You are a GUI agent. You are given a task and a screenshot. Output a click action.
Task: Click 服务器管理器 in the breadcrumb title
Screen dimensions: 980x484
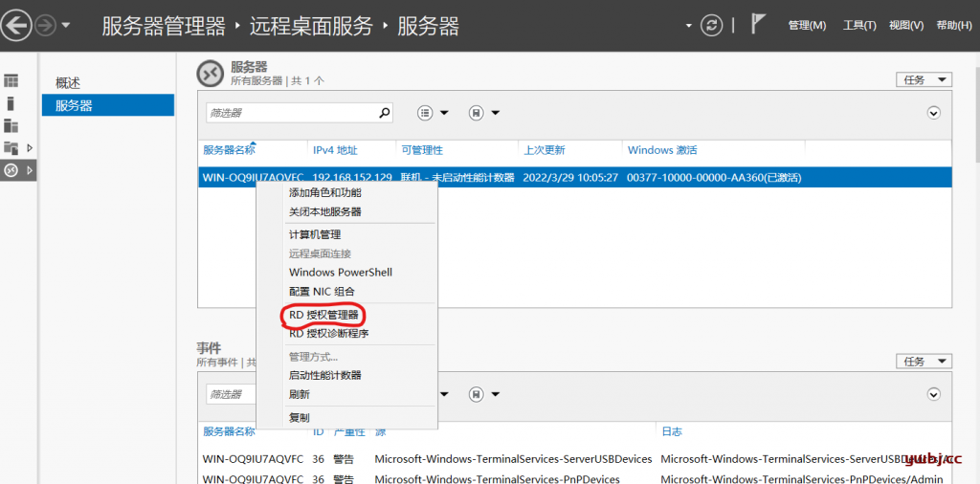pos(163,26)
